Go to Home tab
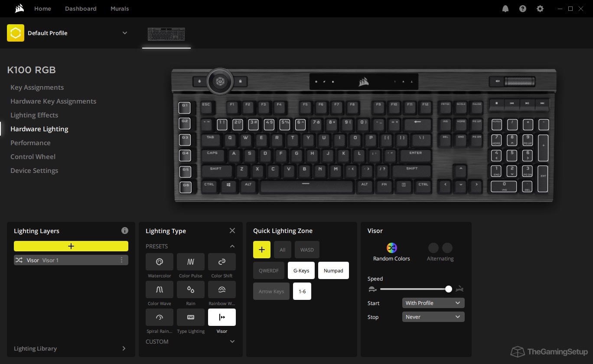The height and width of the screenshot is (364, 593). [42, 9]
